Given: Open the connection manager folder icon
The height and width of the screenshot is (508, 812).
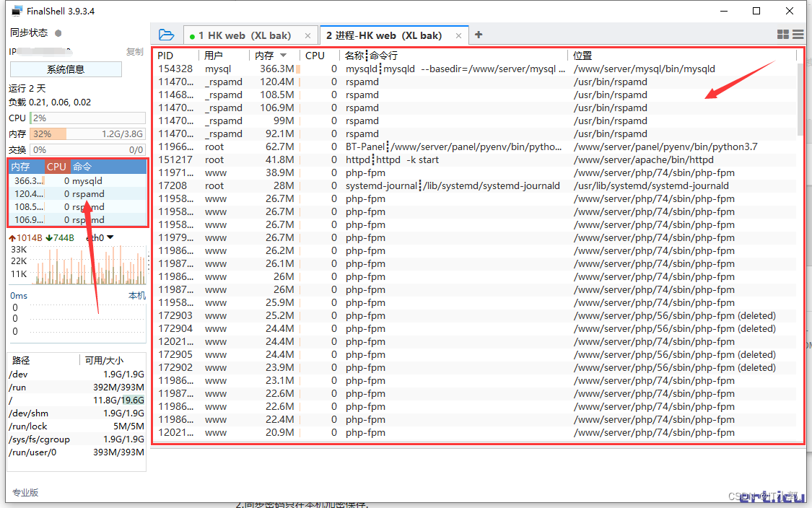Looking at the screenshot, I should click(166, 35).
